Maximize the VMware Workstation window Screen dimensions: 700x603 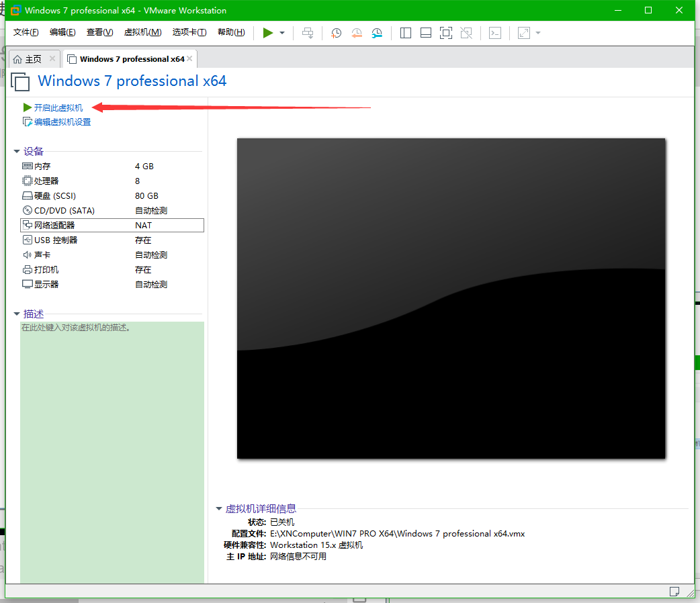[x=648, y=10]
